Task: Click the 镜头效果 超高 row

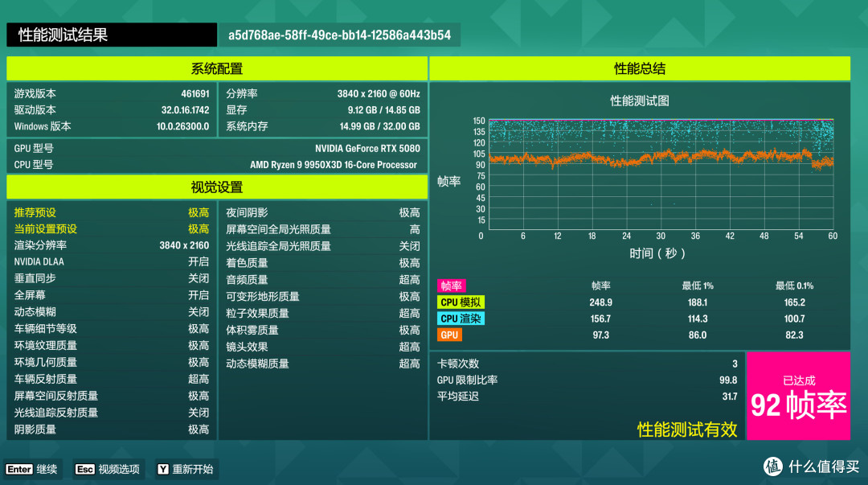Action: 323,347
